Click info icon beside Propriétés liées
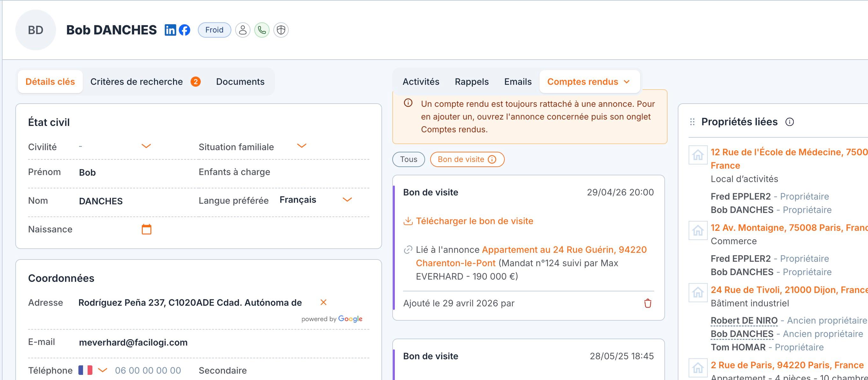The height and width of the screenshot is (380, 868). pos(790,122)
